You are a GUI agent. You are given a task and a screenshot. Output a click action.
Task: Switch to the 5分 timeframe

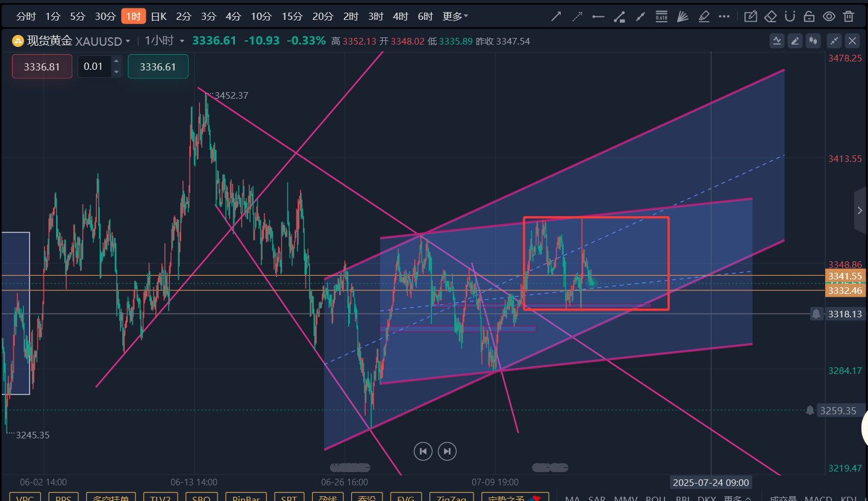[77, 16]
